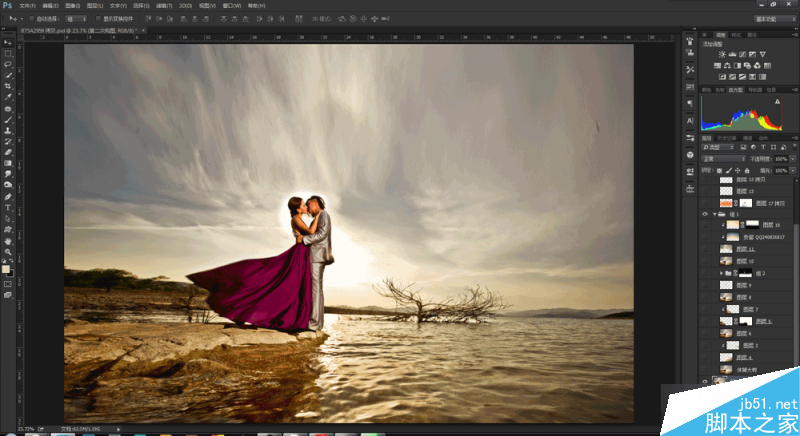Open the 图像(I) image menu
800x436 pixels.
tap(72, 6)
